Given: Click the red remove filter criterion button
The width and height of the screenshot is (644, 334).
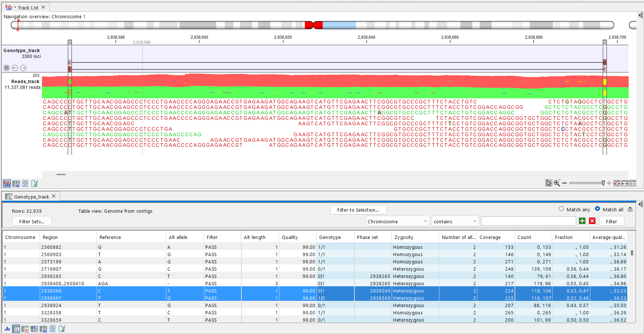Looking at the screenshot, I should pos(592,221).
